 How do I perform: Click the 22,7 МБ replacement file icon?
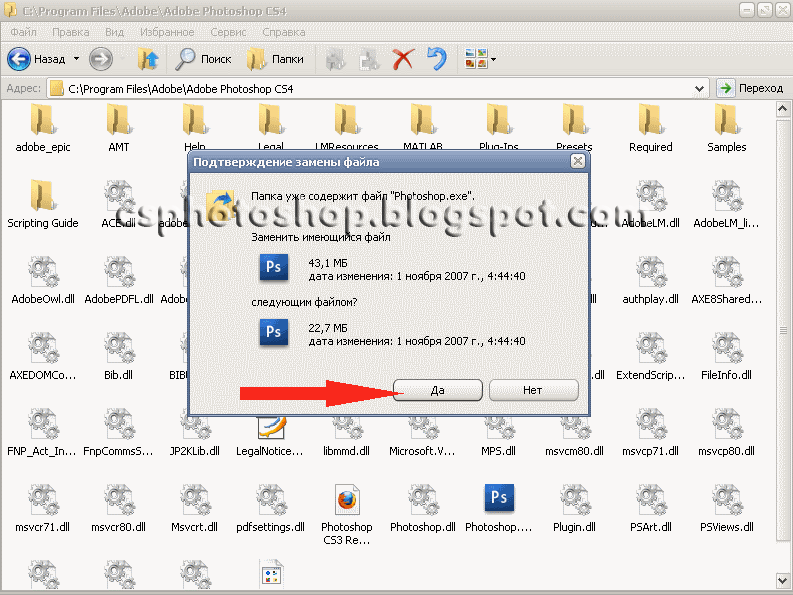tap(274, 332)
